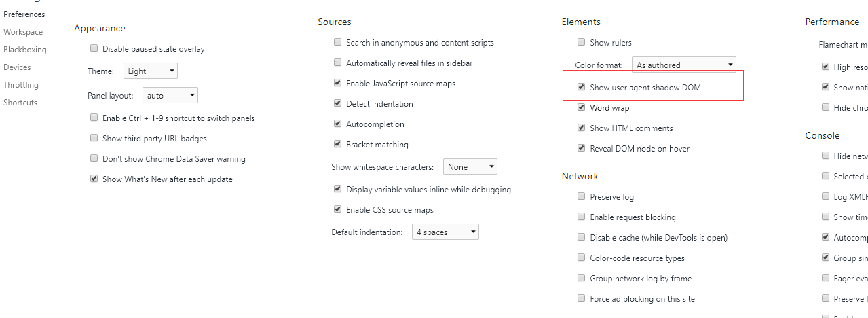Viewport: 868px width, 318px height.
Task: Change the Default indentation dropdown
Action: (445, 232)
